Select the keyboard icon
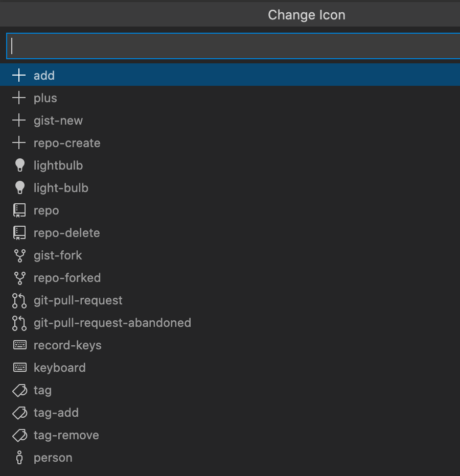460x476 pixels. [x=59, y=367]
